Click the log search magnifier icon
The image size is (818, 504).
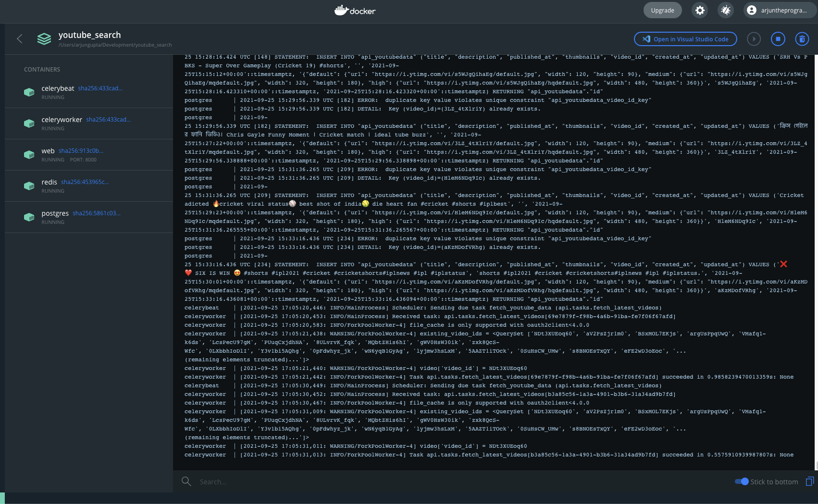tap(186, 481)
